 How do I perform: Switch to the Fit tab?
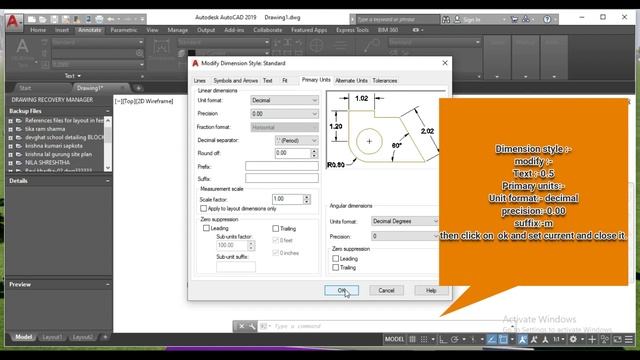pos(284,81)
